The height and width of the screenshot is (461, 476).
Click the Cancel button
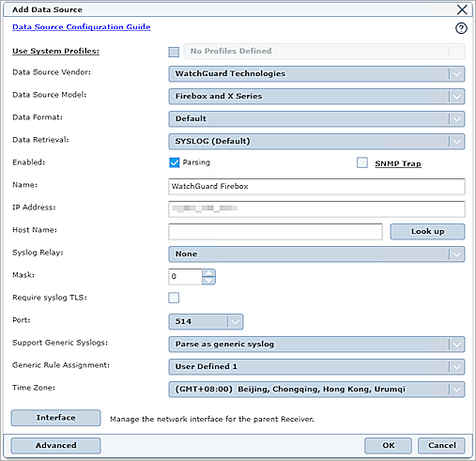point(441,446)
